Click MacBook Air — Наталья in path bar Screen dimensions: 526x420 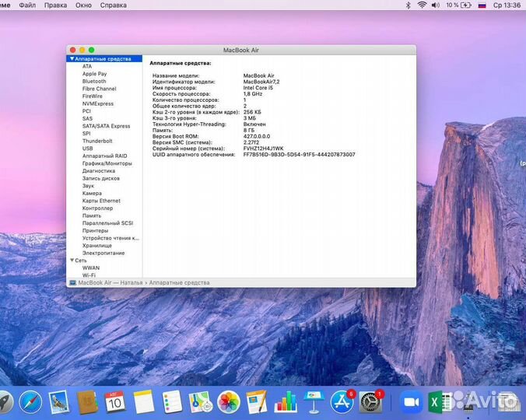[110, 282]
